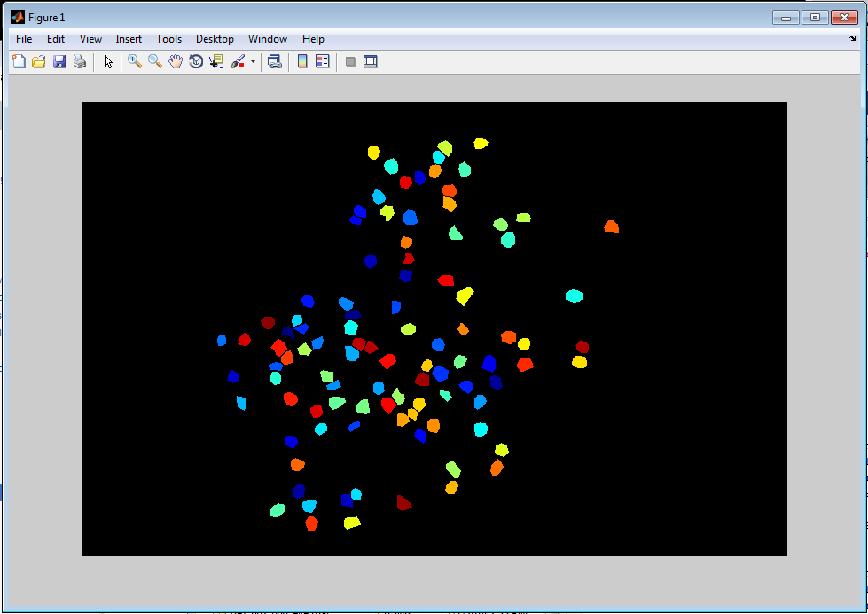
Task: Toggle the Insert Colorbar button
Action: (302, 61)
